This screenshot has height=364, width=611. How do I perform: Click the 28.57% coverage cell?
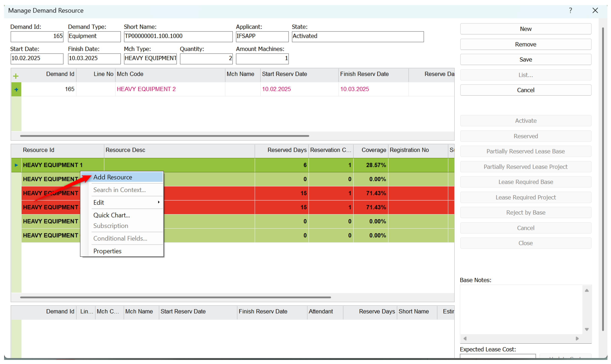(371, 165)
